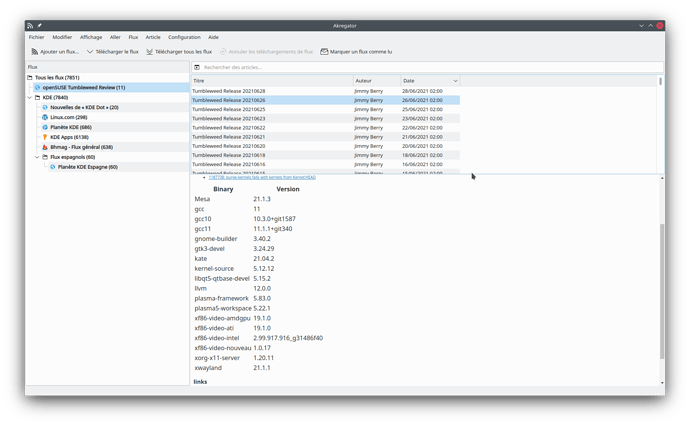Image resolution: width=690 pixels, height=424 pixels.
Task: Open article Tumbleweed Release 20210620
Action: 228,146
